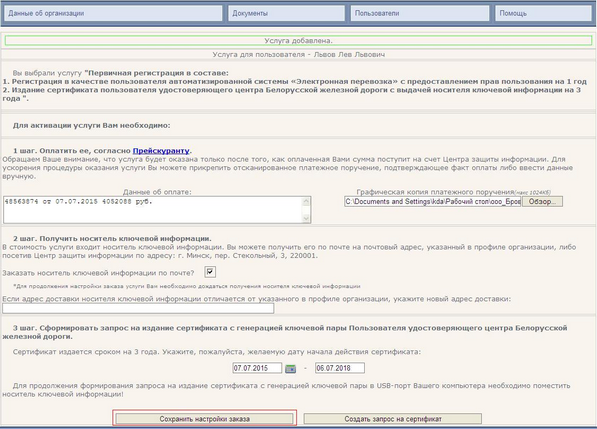Open the calendar date picker icon
Screen dimensions: 597x429
point(291,368)
